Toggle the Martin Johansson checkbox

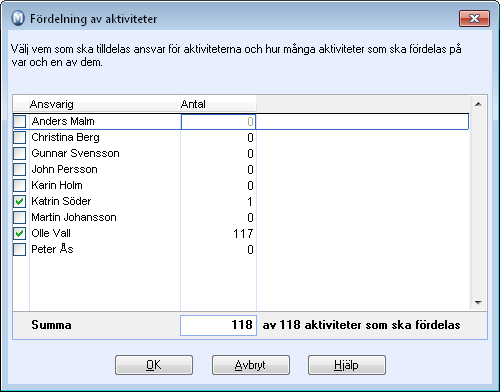coord(20,217)
